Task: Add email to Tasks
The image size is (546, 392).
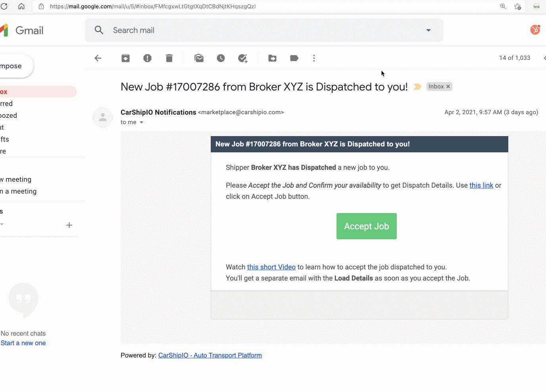Action: (x=243, y=58)
